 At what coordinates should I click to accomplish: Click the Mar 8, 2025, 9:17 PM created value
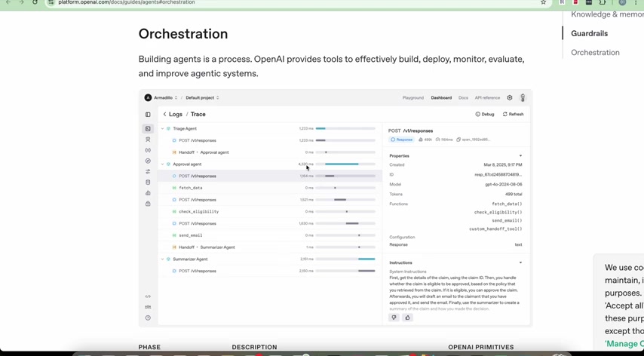click(x=503, y=165)
